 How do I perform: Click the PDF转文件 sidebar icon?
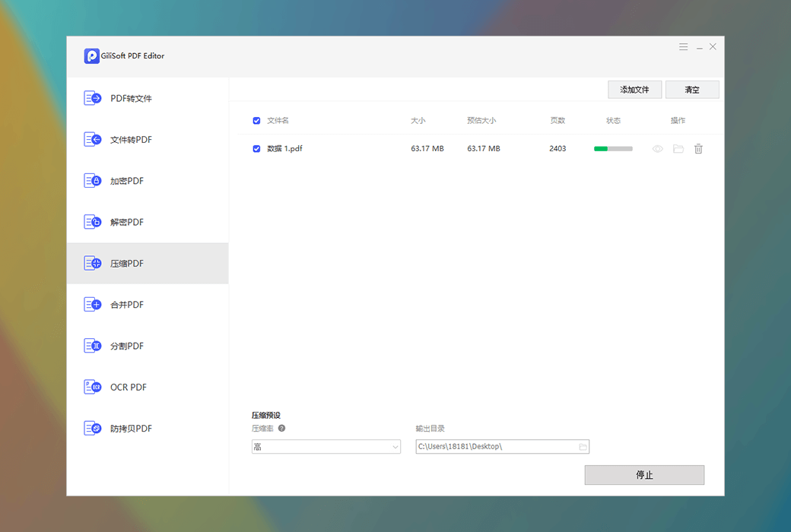(x=92, y=98)
